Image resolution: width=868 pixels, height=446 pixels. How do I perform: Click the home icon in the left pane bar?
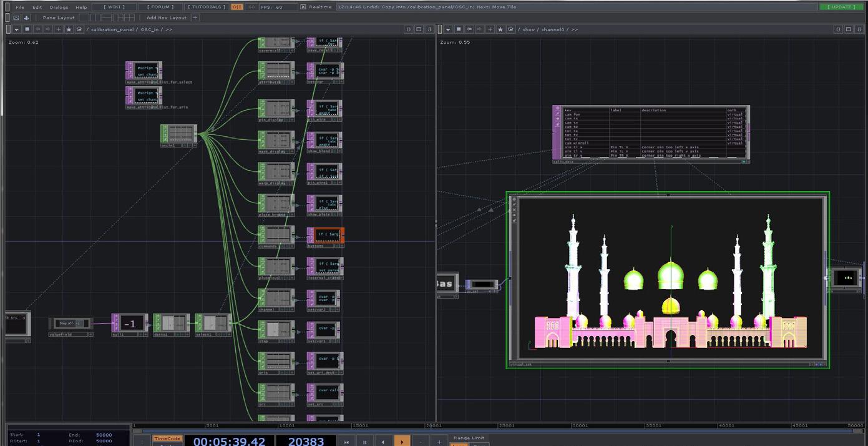(79, 29)
